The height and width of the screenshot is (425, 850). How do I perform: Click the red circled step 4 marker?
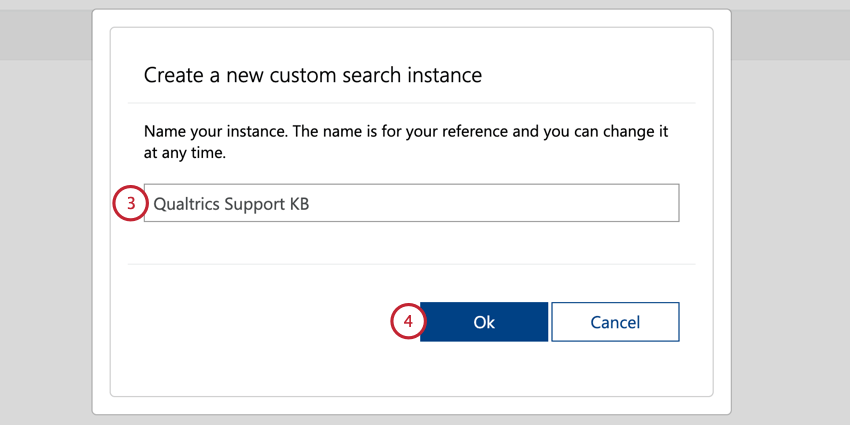[408, 322]
